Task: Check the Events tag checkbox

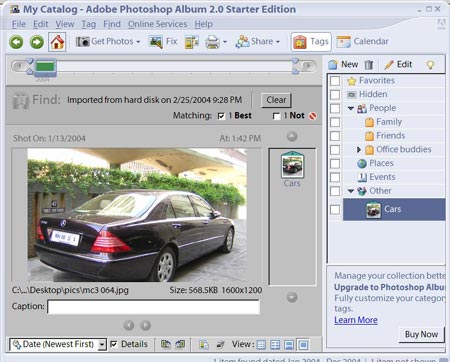Action: 335,177
